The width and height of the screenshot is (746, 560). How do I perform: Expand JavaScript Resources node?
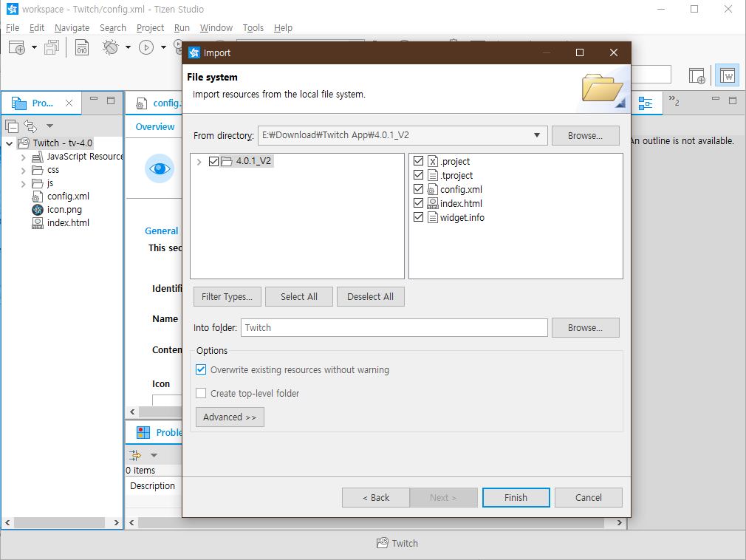pyautogui.click(x=24, y=157)
